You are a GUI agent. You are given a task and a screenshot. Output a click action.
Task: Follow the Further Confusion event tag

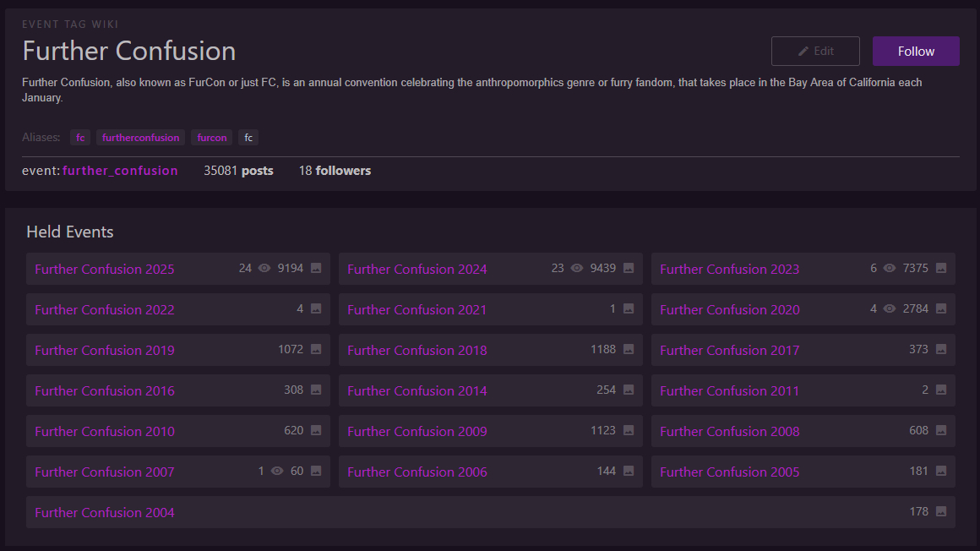point(915,51)
